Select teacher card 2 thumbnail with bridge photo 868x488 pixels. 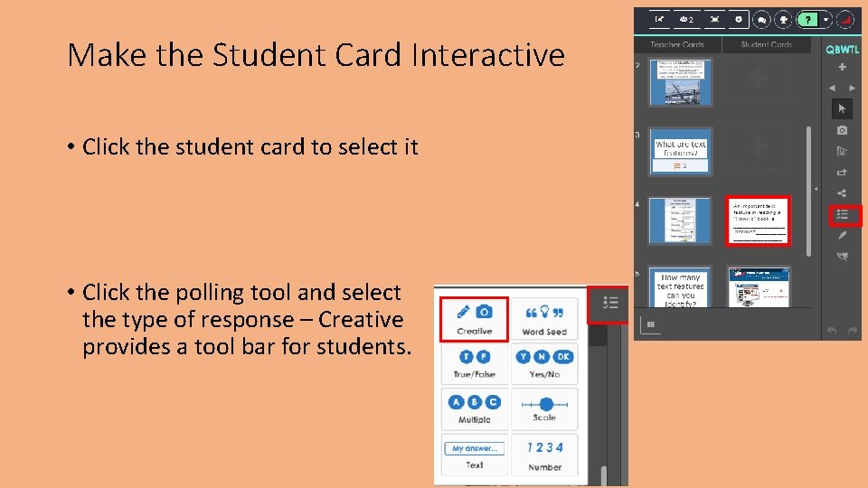pyautogui.click(x=680, y=82)
